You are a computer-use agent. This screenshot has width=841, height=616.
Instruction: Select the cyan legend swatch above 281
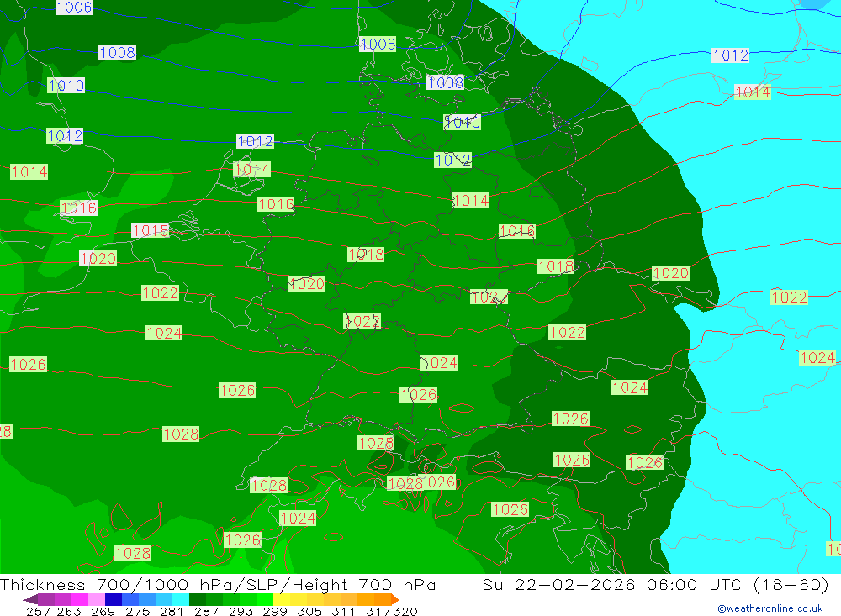point(181,599)
